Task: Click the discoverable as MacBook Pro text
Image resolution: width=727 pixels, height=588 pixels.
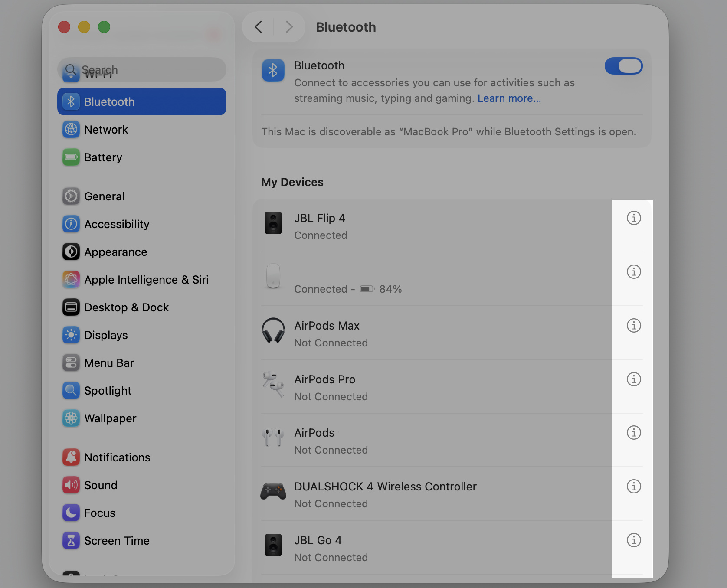Action: 449,131
